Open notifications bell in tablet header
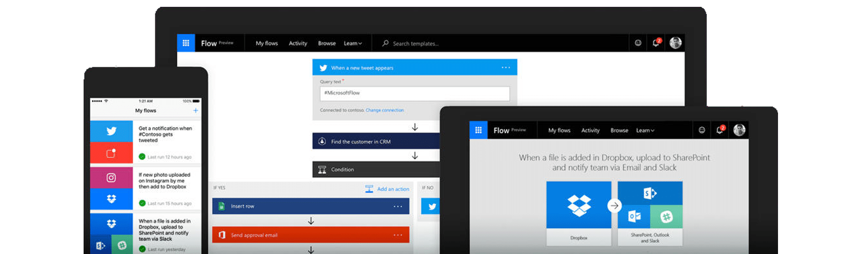The height and width of the screenshot is (254, 868). pyautogui.click(x=720, y=130)
